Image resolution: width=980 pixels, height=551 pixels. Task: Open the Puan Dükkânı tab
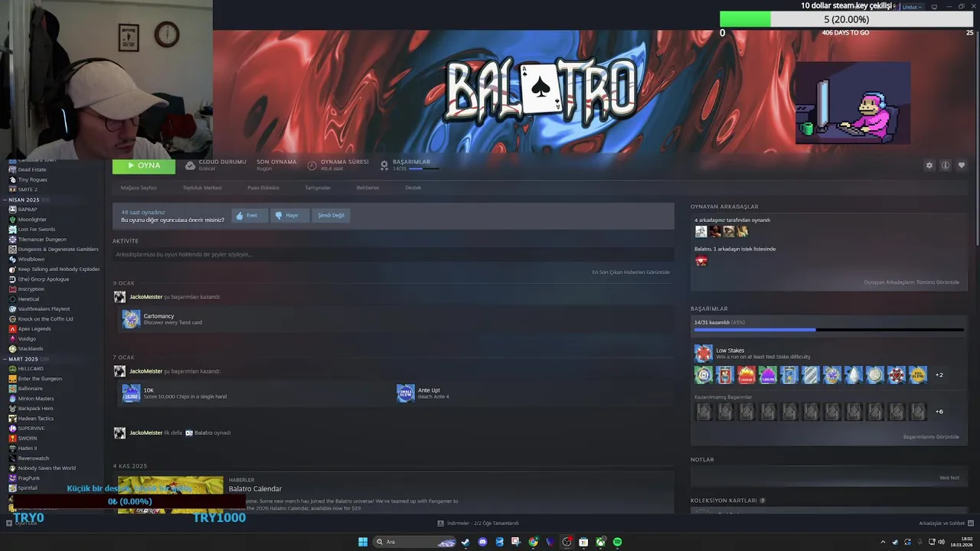click(263, 187)
